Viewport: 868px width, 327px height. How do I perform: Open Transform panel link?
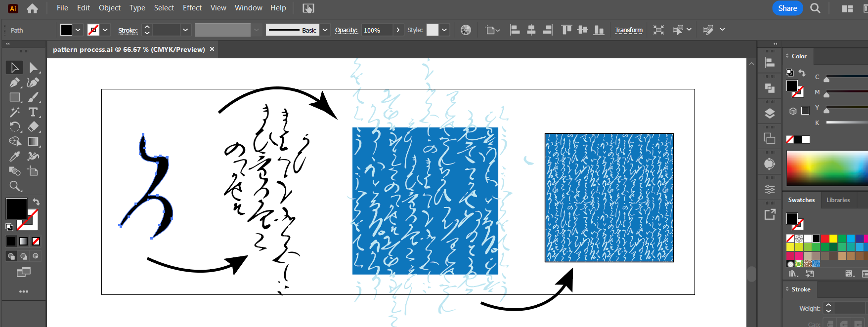(x=629, y=30)
